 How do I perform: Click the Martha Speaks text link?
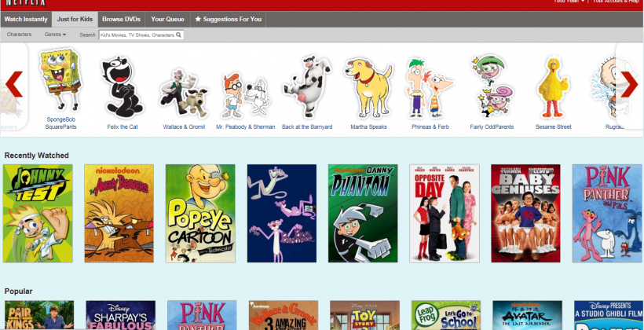(369, 127)
